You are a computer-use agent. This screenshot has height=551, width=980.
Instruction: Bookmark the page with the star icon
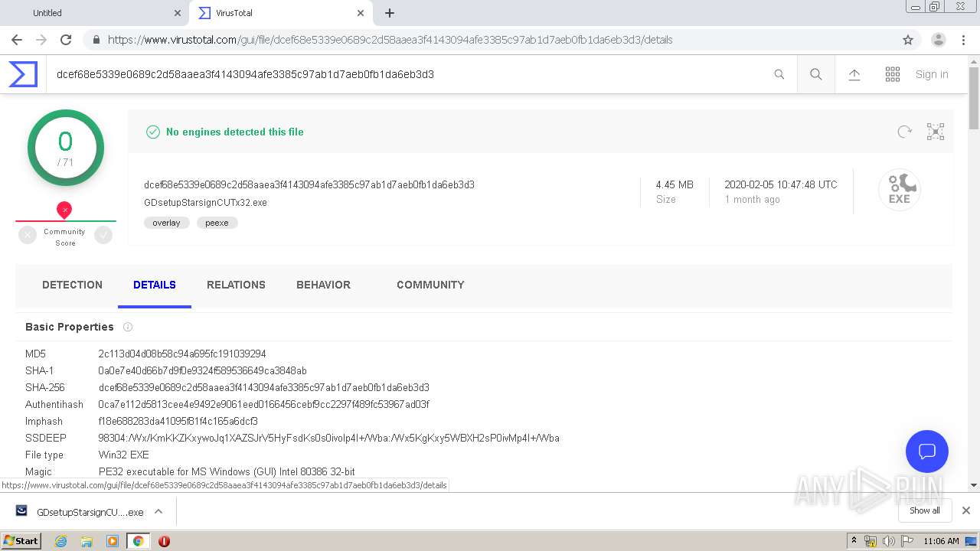pos(908,40)
